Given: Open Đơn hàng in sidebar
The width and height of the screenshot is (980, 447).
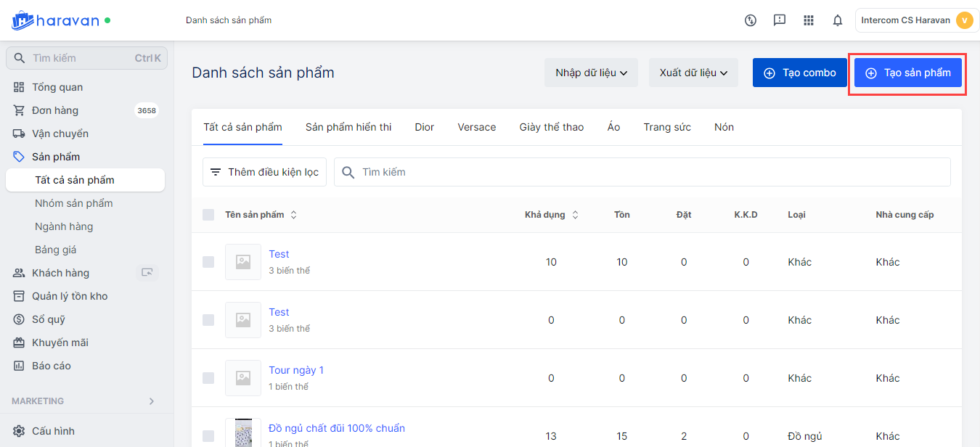Looking at the screenshot, I should point(55,110).
